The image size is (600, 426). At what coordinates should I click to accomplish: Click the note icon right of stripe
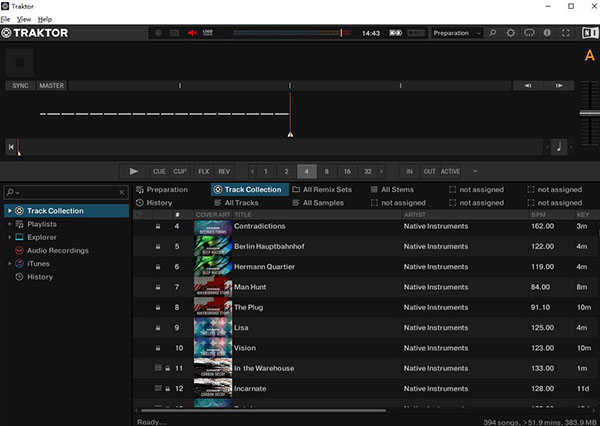559,147
